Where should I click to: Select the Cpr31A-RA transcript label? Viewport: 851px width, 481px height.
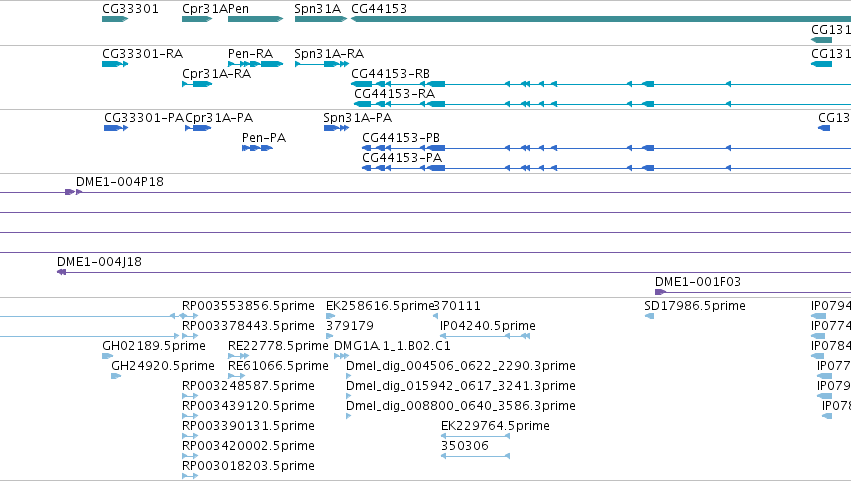217,74
